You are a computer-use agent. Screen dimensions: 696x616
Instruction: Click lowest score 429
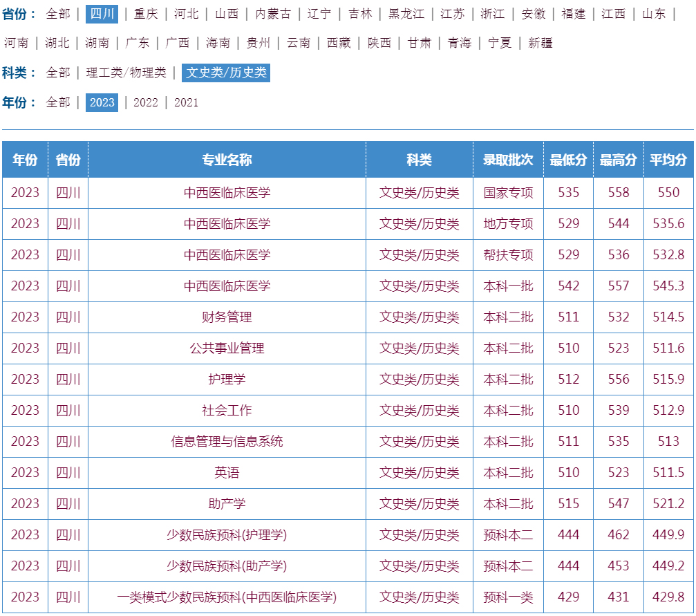click(x=569, y=597)
